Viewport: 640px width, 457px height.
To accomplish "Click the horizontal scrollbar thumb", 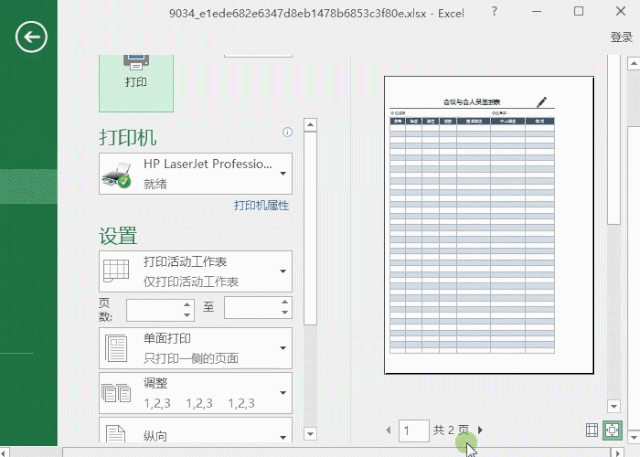I will pos(336,452).
